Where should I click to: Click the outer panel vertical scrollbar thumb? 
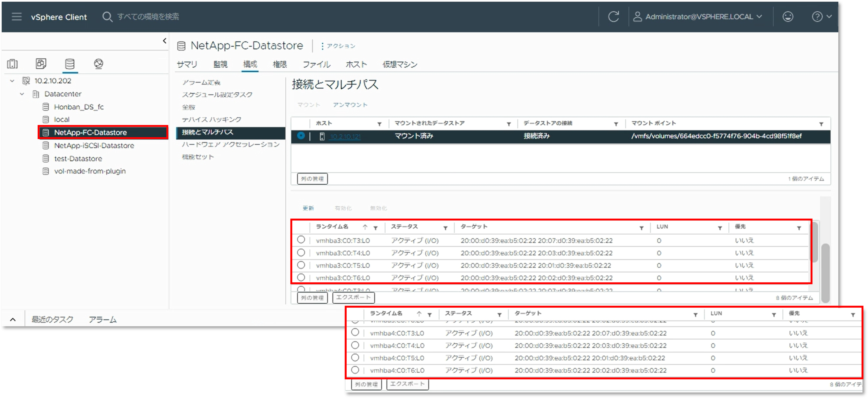coord(825,273)
